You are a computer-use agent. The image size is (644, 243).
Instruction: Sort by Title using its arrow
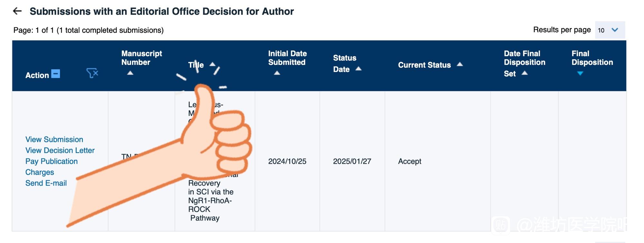[x=213, y=64]
